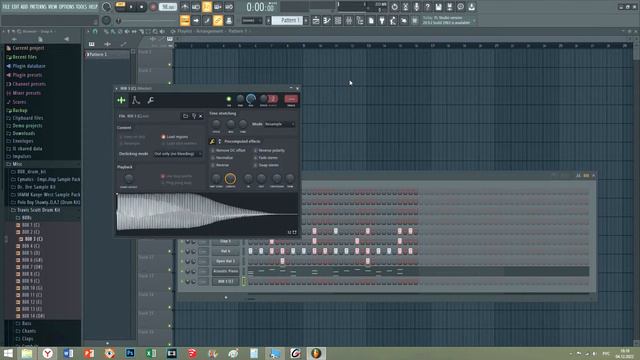Click the project info chat bubble icon

click(x=460, y=7)
